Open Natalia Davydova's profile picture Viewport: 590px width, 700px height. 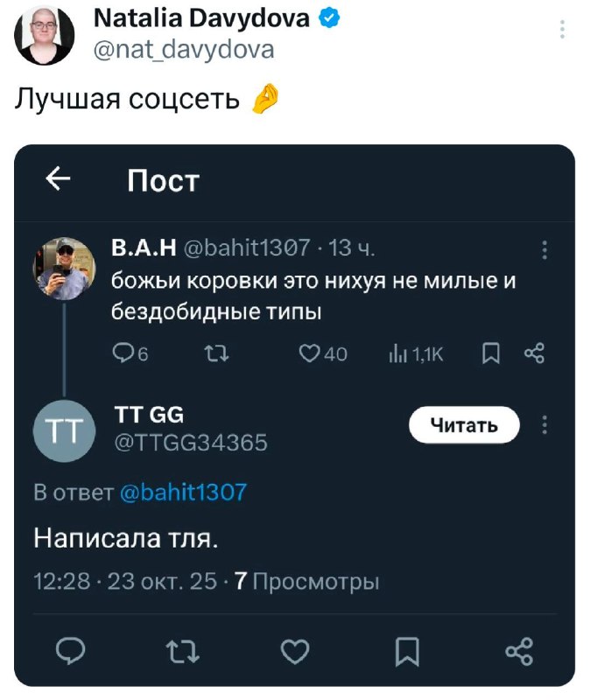pyautogui.click(x=42, y=34)
